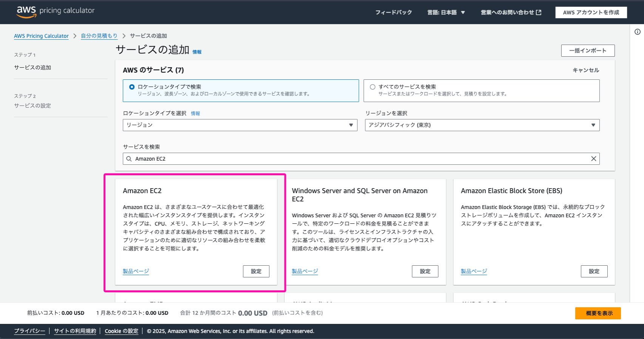Image resolution: width=644 pixels, height=339 pixels.
Task: Open the 言語: 日本語 language dropdown
Action: point(446,12)
